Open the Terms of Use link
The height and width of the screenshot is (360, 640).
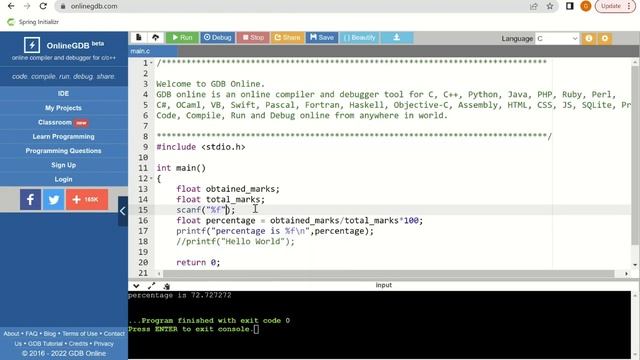point(80,333)
